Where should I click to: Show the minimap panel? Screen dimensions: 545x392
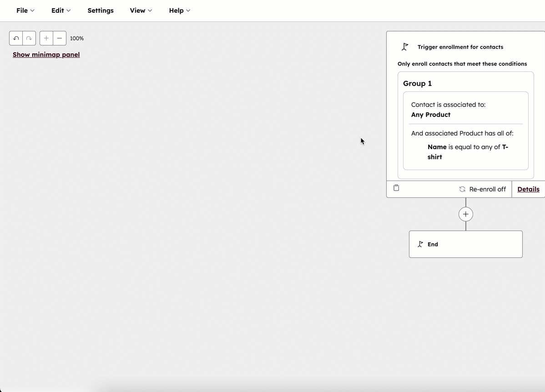coord(46,55)
